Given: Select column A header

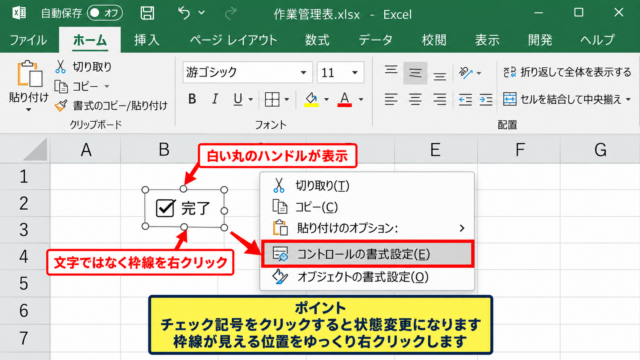Looking at the screenshot, I should 86,150.
